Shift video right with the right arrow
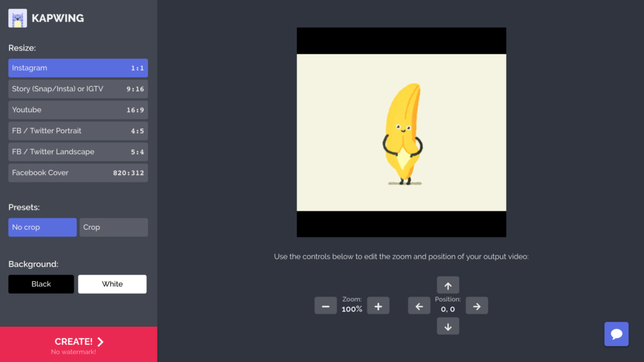The height and width of the screenshot is (362, 644). (x=477, y=306)
